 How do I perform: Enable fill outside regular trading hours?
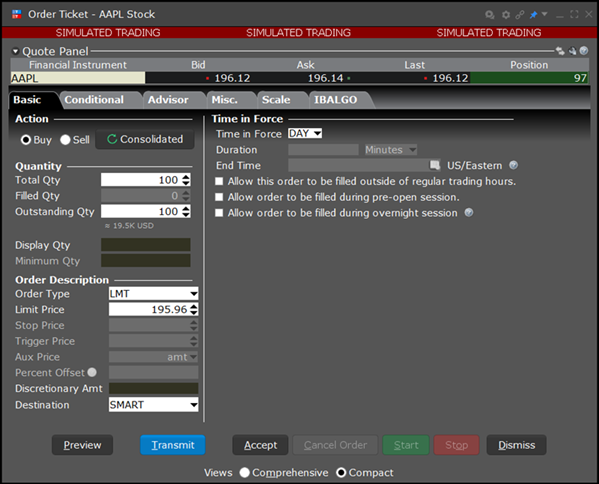click(x=219, y=181)
